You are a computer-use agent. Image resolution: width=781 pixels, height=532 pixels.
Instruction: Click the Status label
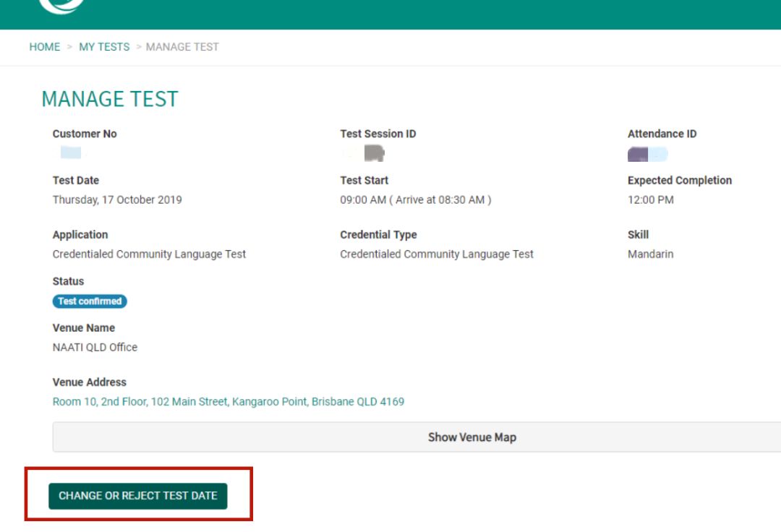point(68,281)
